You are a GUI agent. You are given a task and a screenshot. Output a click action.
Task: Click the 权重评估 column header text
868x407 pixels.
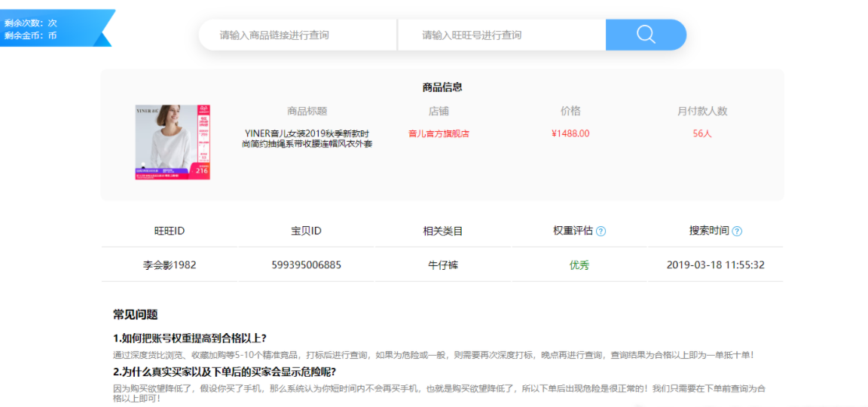click(573, 231)
